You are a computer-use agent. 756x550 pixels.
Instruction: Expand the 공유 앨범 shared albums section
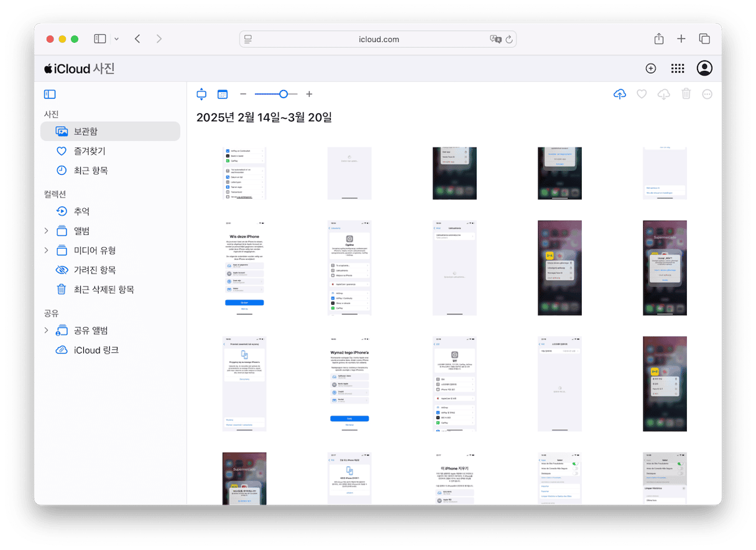(46, 331)
